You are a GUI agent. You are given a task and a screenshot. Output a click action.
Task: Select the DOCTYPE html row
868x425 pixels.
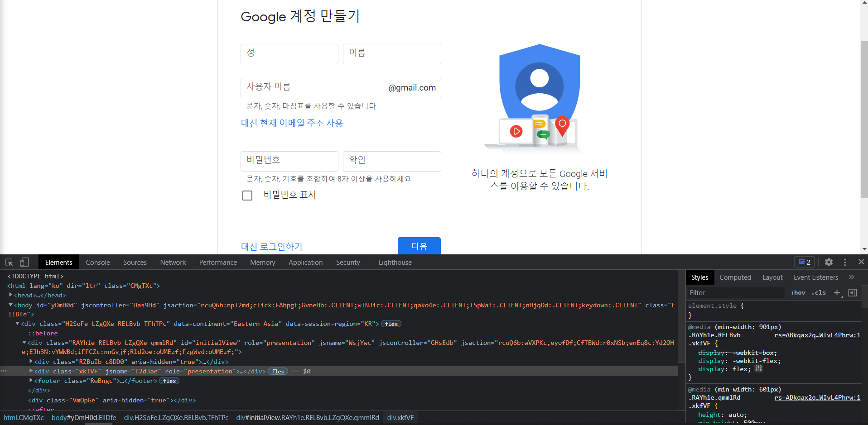point(35,276)
